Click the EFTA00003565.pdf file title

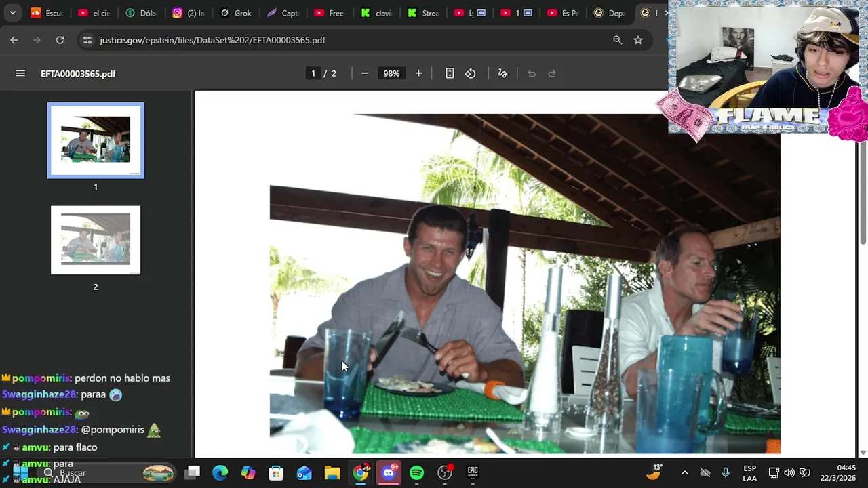click(78, 73)
